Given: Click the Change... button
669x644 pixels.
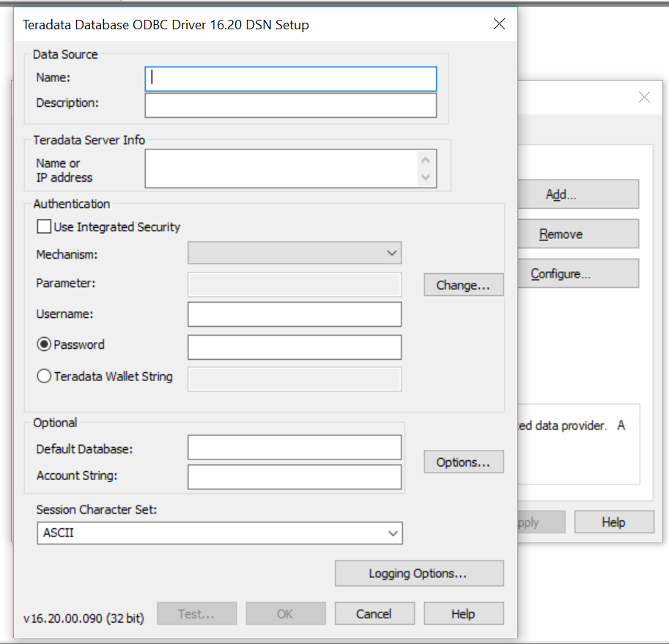Looking at the screenshot, I should [463, 285].
